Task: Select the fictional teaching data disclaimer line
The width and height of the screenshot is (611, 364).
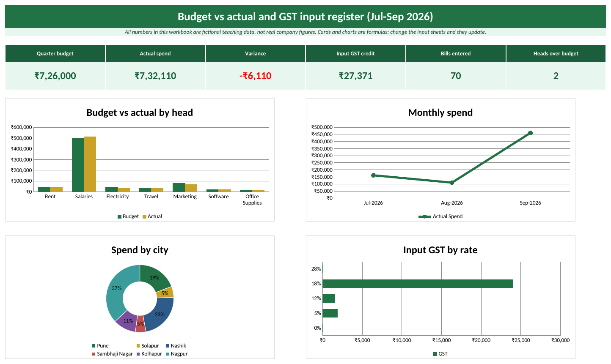Action: (x=305, y=32)
